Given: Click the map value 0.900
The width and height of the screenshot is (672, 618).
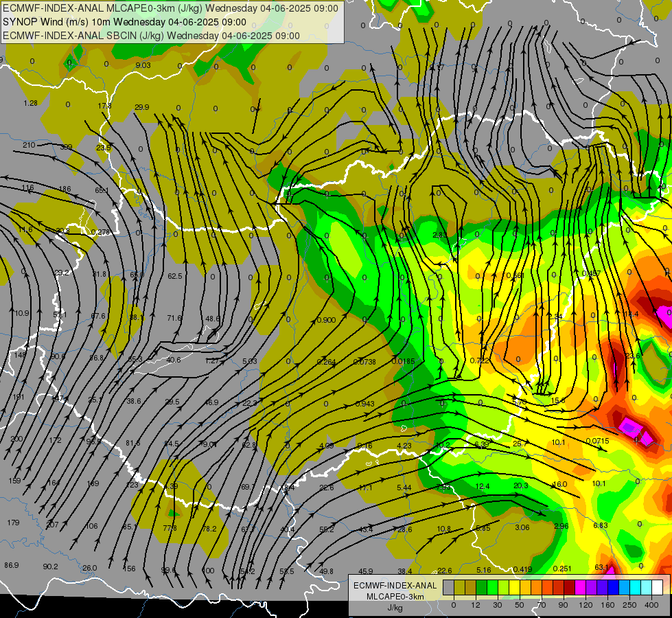Looking at the screenshot, I should coord(327,320).
